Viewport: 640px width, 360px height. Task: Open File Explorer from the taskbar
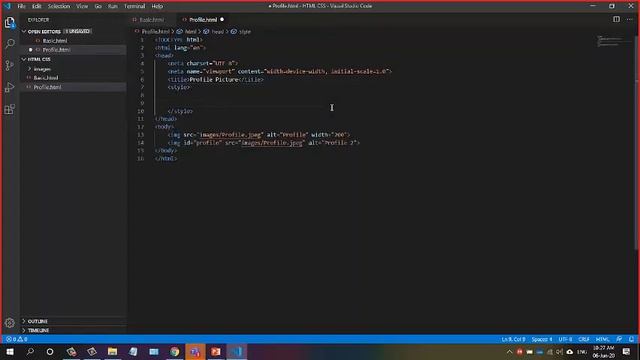[112, 351]
